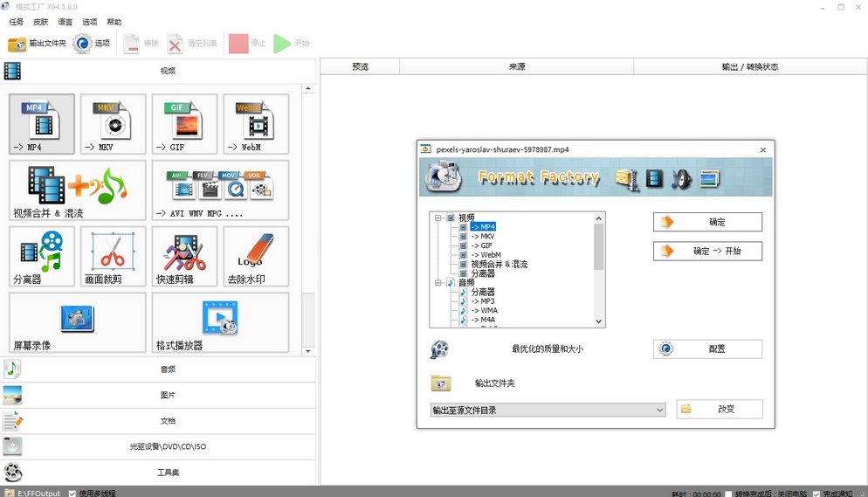Click the 清空列表 toolbar button
The height and width of the screenshot is (497, 868).
(192, 43)
